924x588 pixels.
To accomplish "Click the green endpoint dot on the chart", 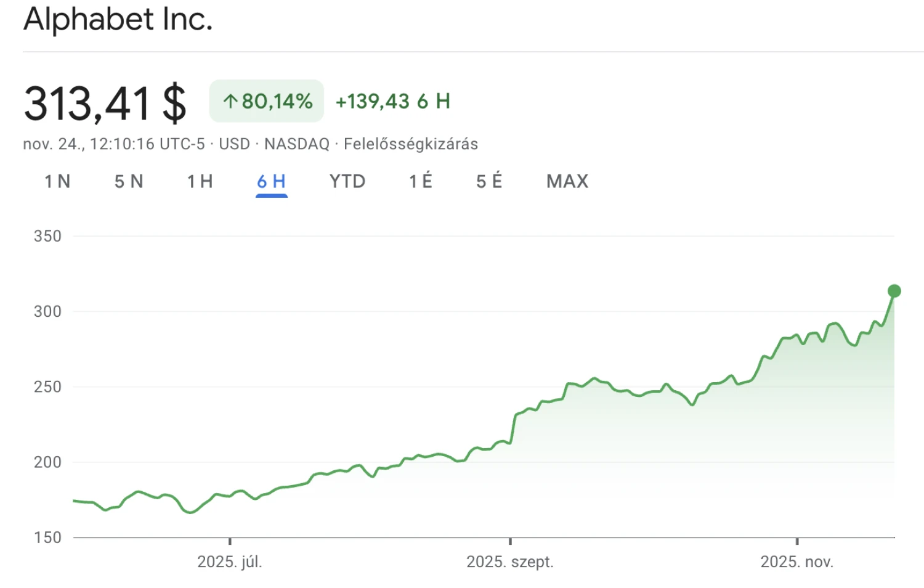I will [x=894, y=291].
